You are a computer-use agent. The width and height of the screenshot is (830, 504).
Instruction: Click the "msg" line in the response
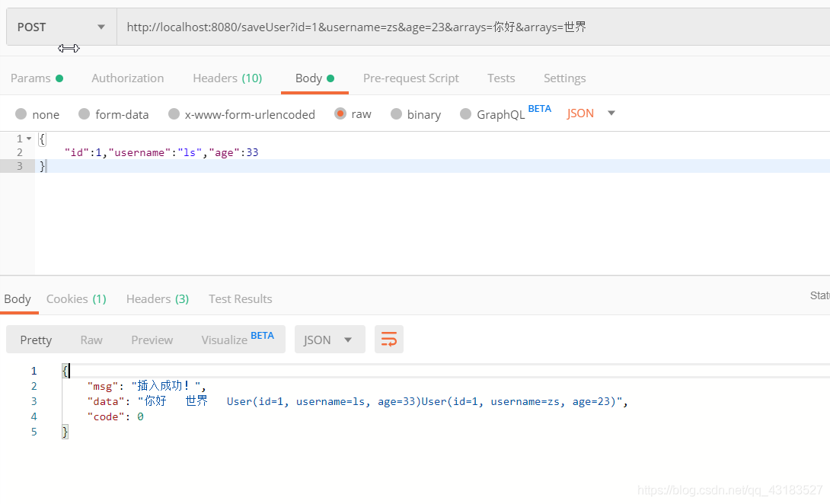click(147, 386)
